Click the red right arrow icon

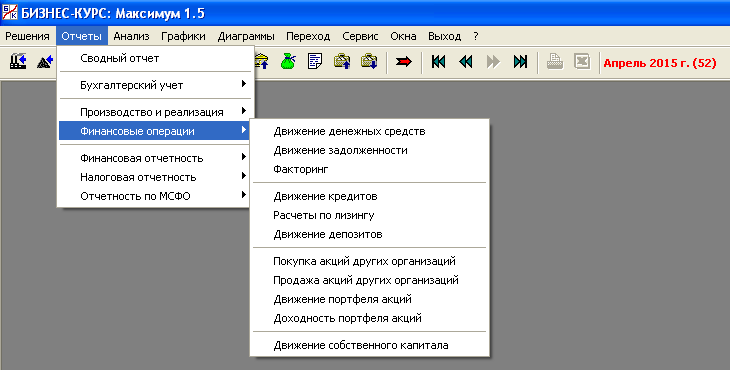click(x=404, y=61)
